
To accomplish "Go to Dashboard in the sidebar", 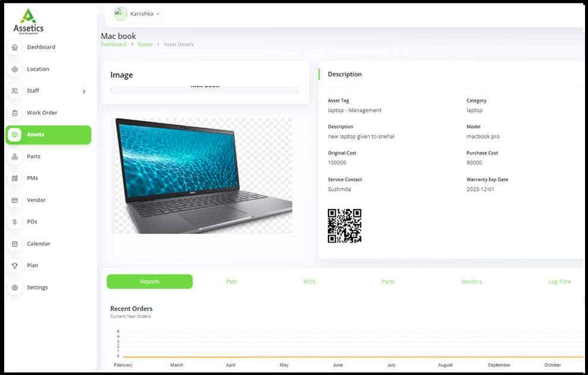I will (x=41, y=47).
